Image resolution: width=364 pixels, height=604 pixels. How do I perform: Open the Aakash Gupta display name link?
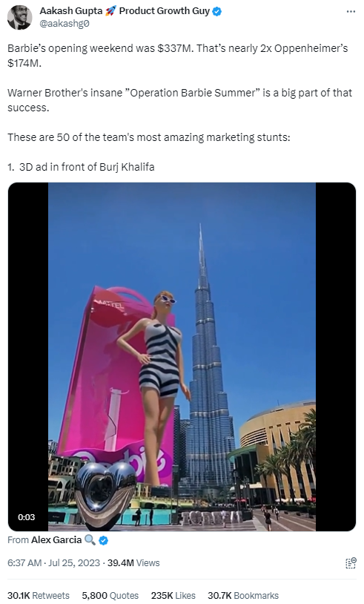pyautogui.click(x=71, y=11)
